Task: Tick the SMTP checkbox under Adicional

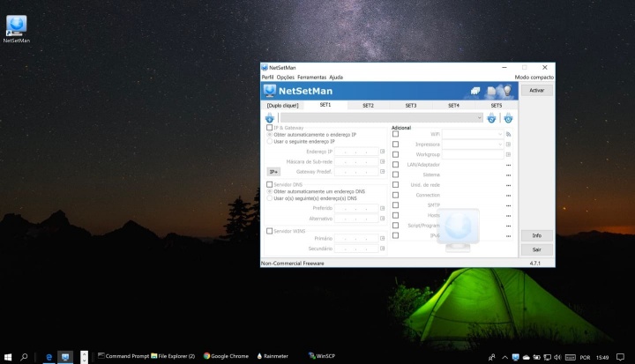Action: coord(395,205)
